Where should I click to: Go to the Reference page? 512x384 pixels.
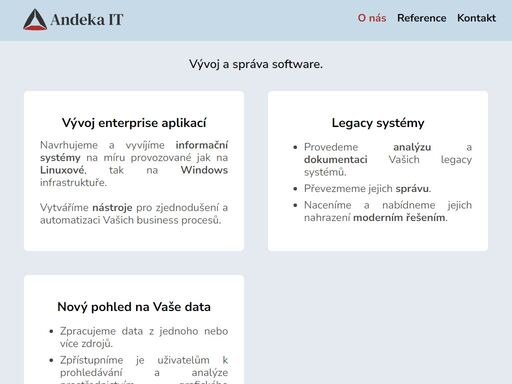coord(421,18)
